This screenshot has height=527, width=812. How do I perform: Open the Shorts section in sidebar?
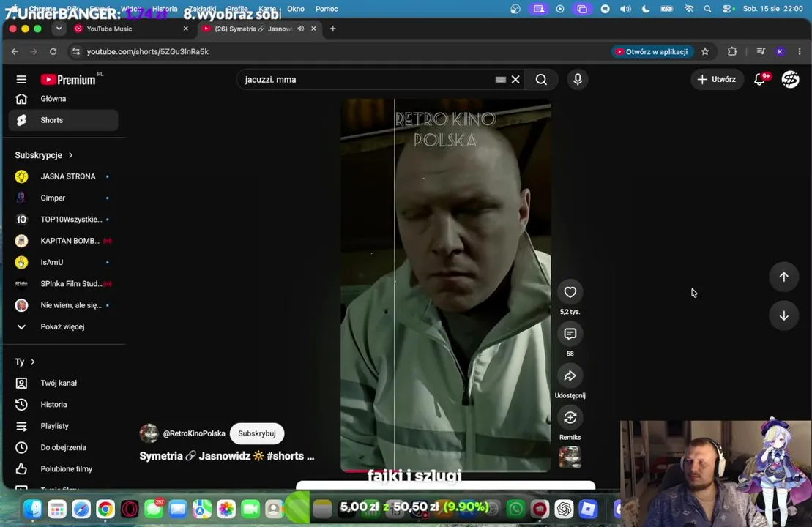[63, 120]
